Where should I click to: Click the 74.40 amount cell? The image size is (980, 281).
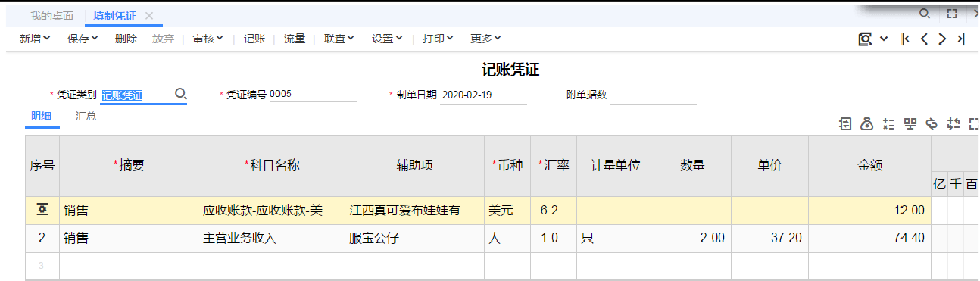[x=869, y=239]
